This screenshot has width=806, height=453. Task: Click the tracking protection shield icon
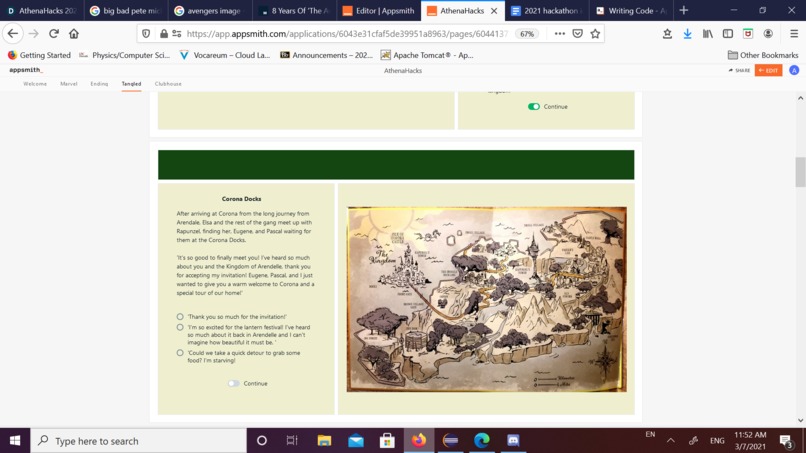(146, 34)
